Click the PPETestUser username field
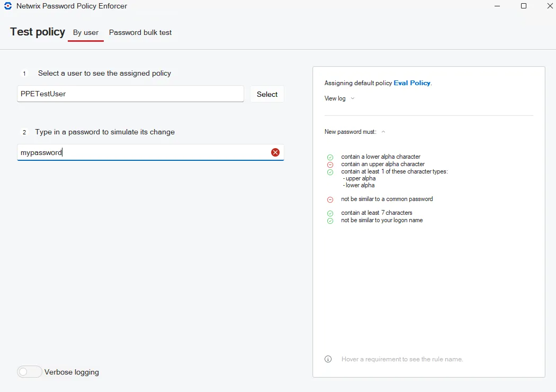This screenshot has height=392, width=556. (x=130, y=94)
